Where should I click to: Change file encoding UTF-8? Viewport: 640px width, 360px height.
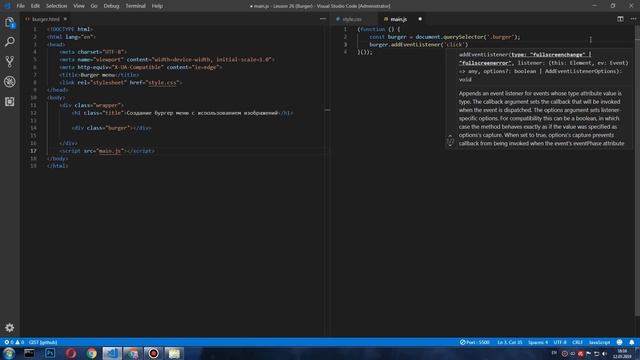[x=560, y=342]
